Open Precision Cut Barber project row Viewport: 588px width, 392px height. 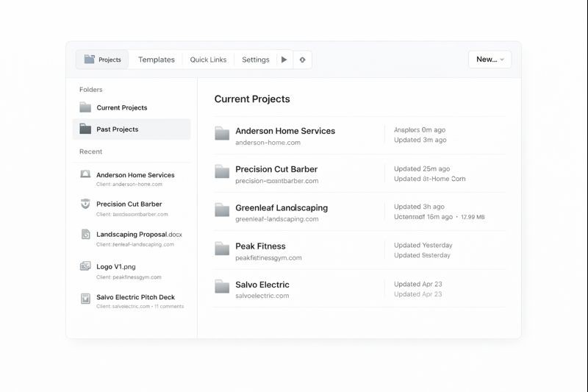[359, 174]
